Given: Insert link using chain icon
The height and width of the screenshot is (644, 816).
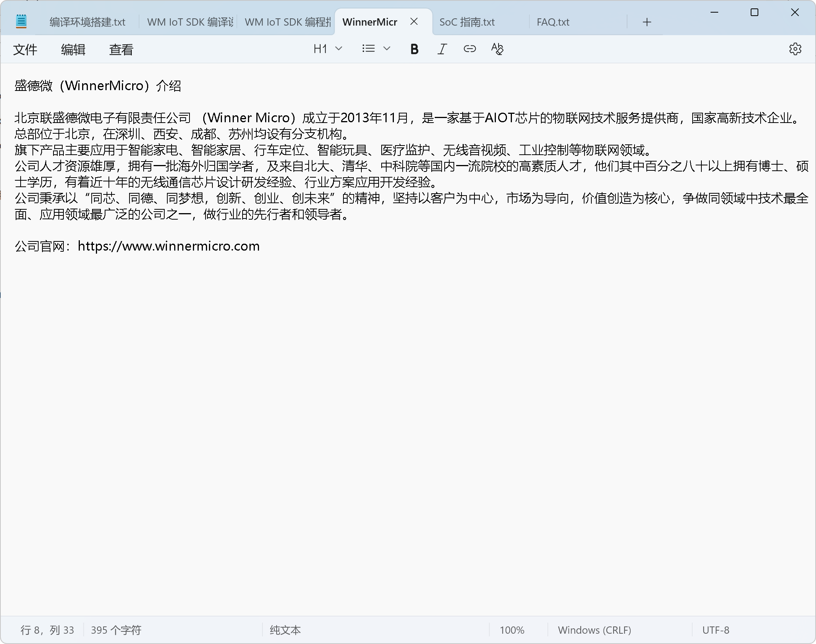Looking at the screenshot, I should (470, 49).
